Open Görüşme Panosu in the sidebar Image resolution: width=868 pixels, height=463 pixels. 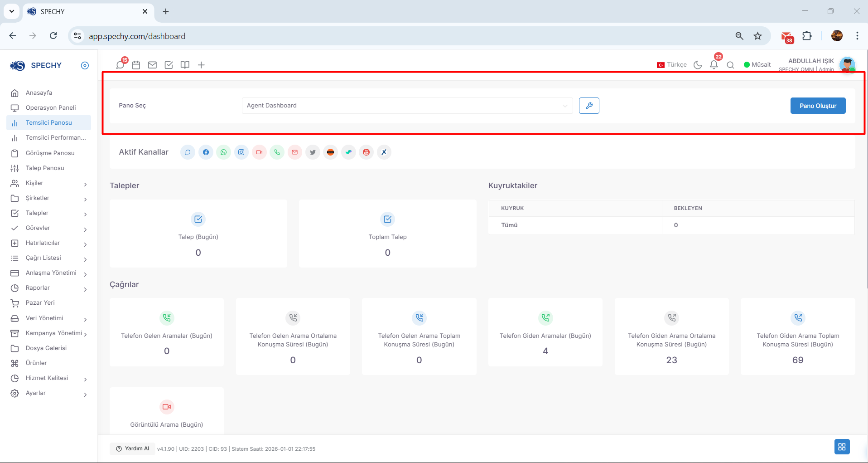pos(49,153)
